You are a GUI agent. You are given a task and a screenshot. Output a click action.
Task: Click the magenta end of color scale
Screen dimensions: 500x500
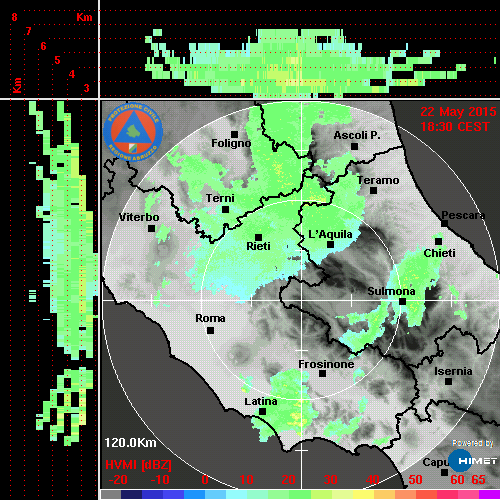tap(489, 494)
